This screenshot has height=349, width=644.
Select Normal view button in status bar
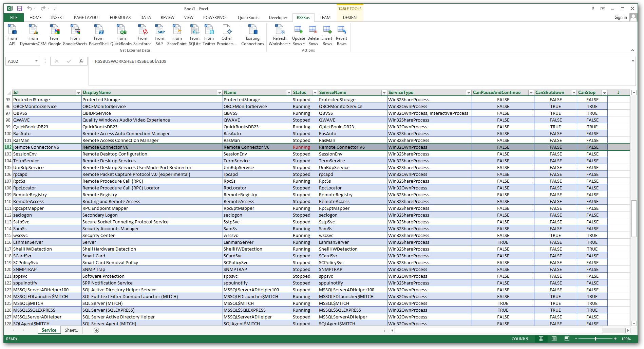coord(541,339)
